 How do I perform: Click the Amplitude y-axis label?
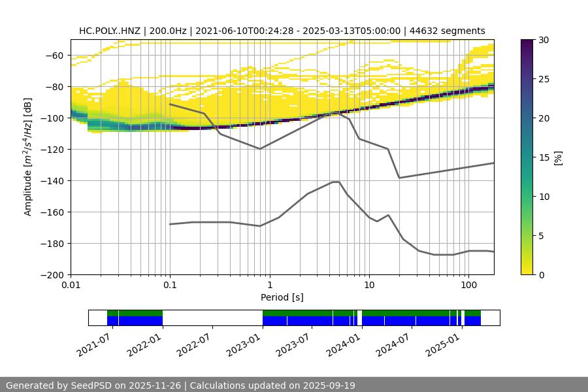coord(28,157)
